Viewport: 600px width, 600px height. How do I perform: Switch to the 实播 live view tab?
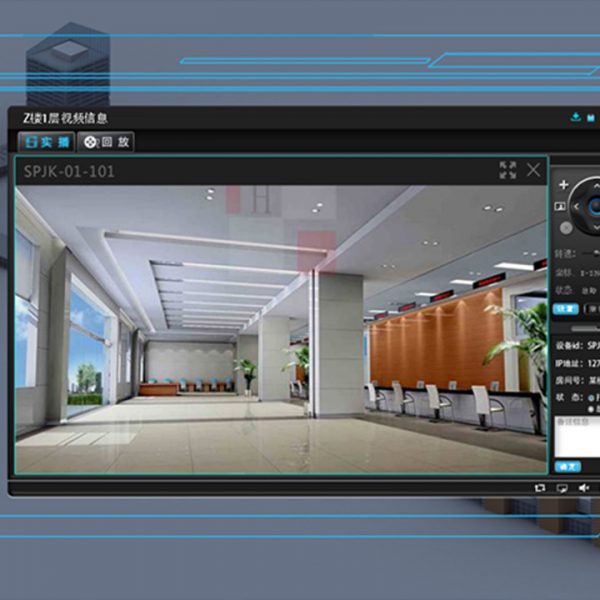click(x=46, y=143)
